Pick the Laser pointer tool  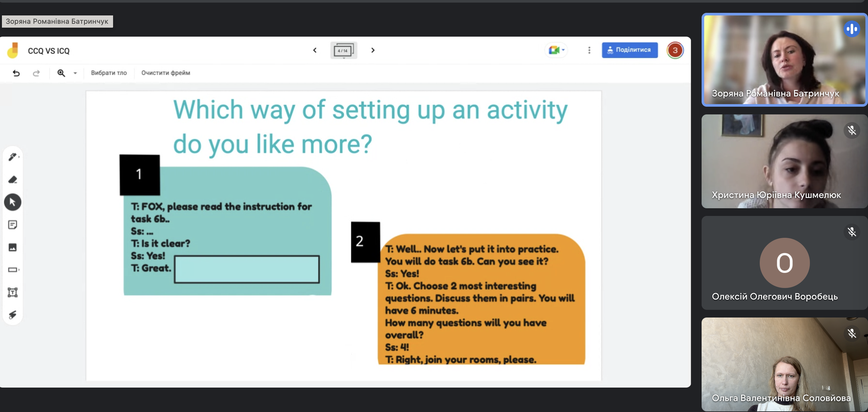pyautogui.click(x=13, y=315)
